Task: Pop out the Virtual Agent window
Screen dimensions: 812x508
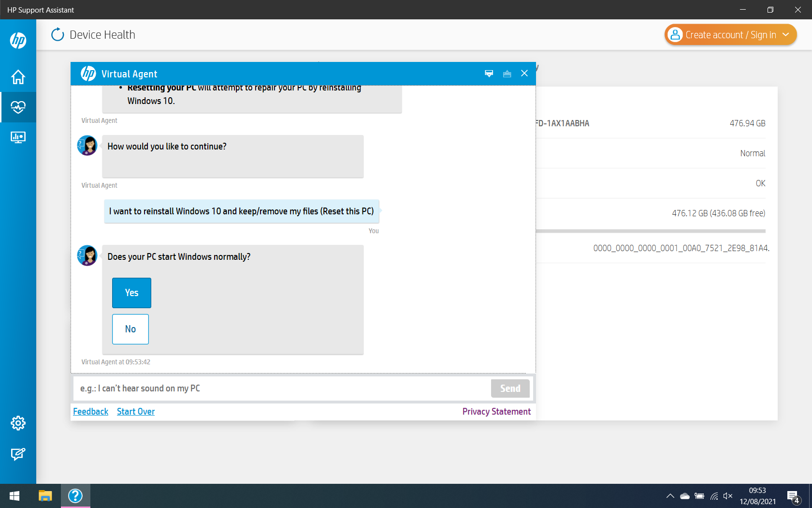Action: (x=507, y=74)
